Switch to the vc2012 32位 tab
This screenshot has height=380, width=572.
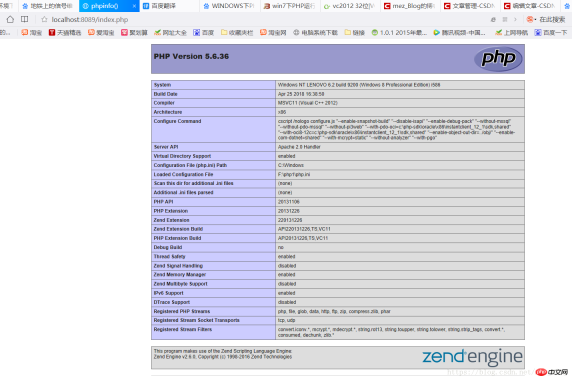(x=349, y=6)
